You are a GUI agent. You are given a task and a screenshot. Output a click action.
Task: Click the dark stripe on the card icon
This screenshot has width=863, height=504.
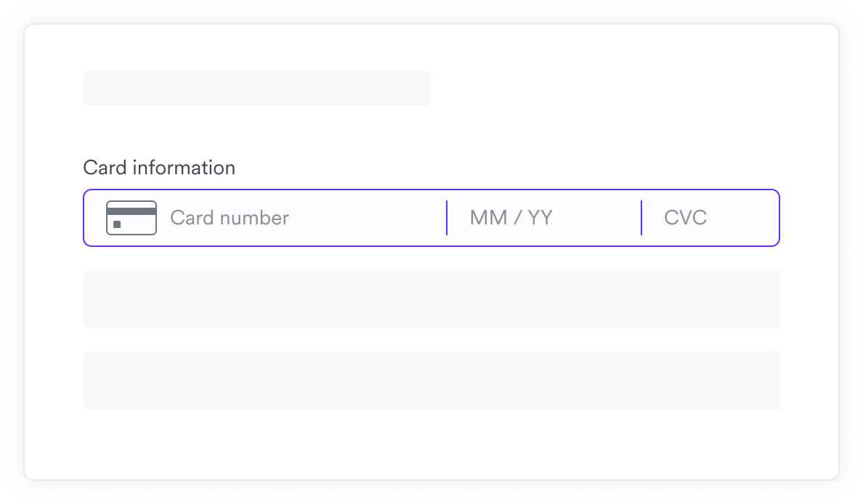coord(131,211)
